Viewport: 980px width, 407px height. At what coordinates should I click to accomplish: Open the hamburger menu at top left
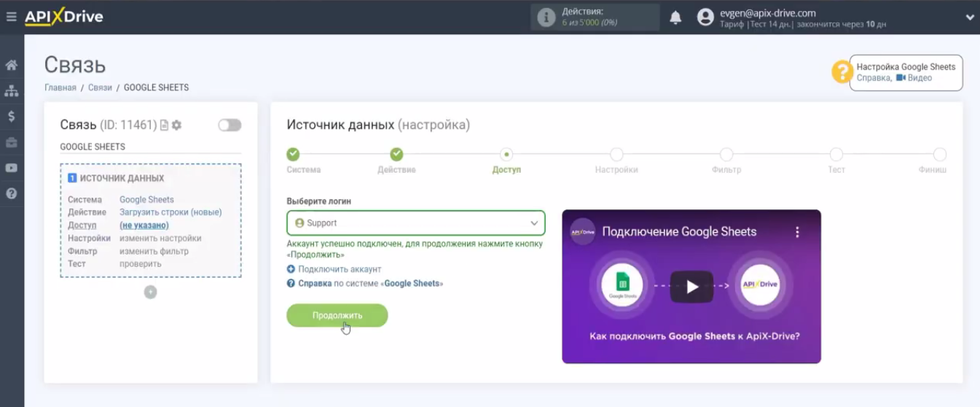[x=11, y=17]
